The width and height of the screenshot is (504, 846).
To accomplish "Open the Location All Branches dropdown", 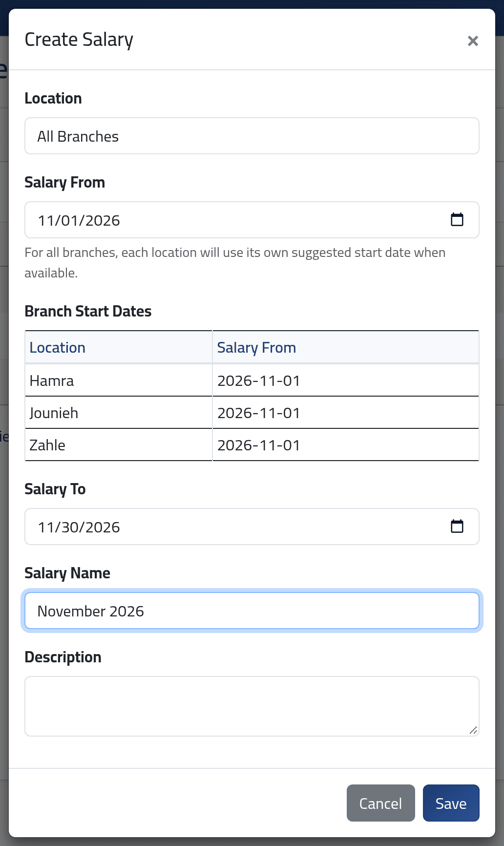I will [252, 136].
